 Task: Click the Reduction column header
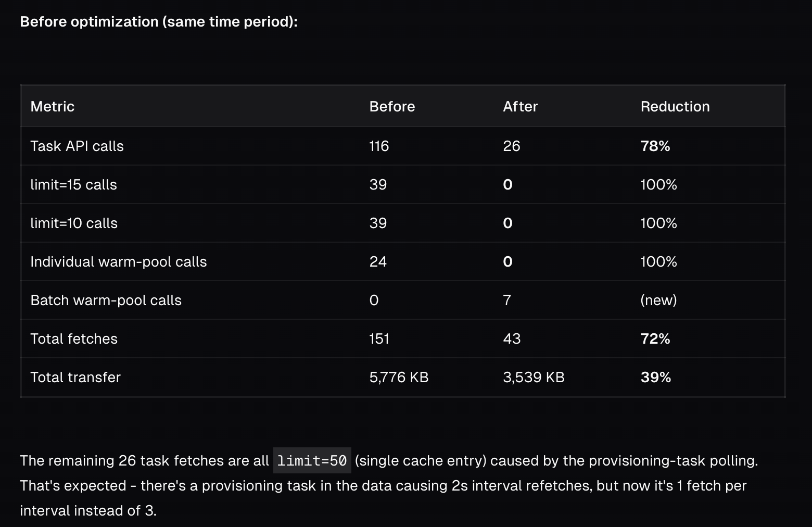point(675,107)
